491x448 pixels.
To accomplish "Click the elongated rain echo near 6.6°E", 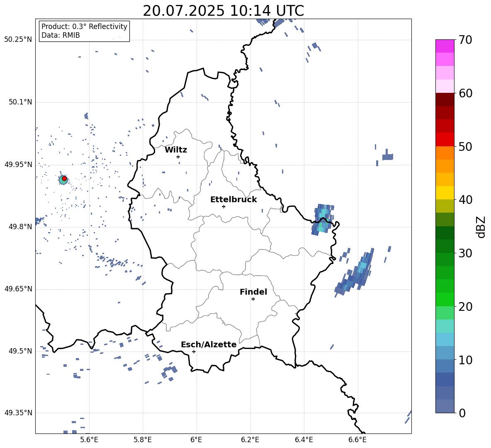I will point(355,273).
